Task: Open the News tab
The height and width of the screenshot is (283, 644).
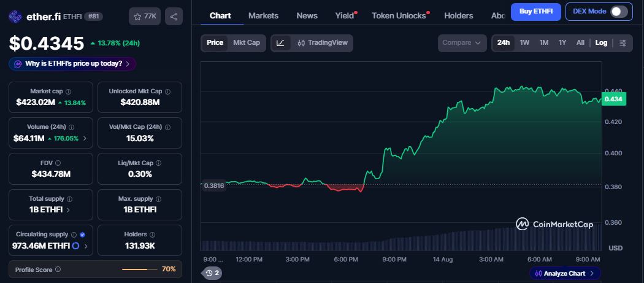Action: (x=307, y=15)
